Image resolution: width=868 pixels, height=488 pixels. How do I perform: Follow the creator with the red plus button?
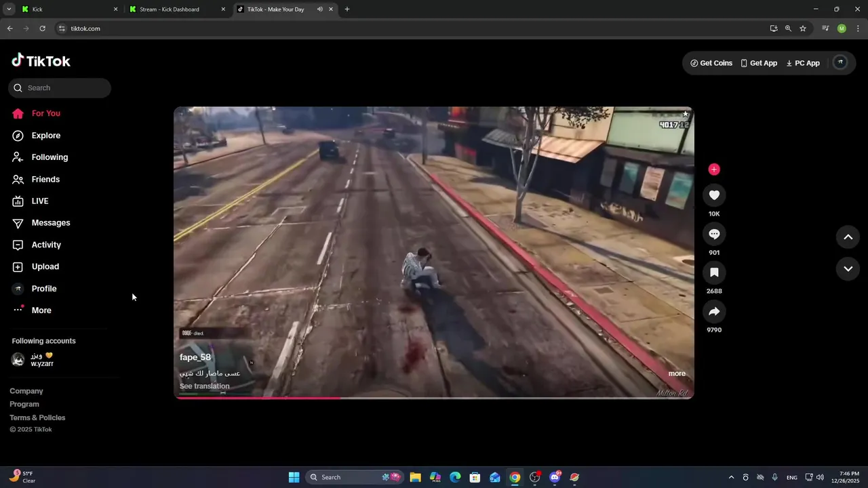pyautogui.click(x=714, y=169)
